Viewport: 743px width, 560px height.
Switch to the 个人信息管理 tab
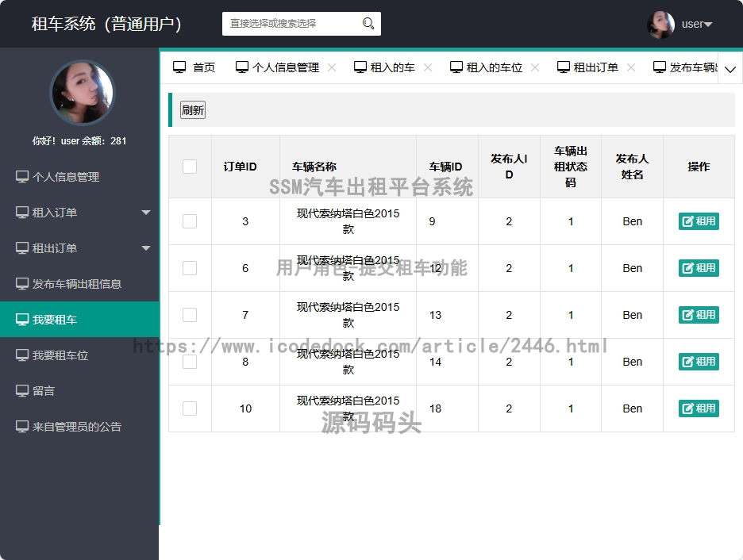278,67
